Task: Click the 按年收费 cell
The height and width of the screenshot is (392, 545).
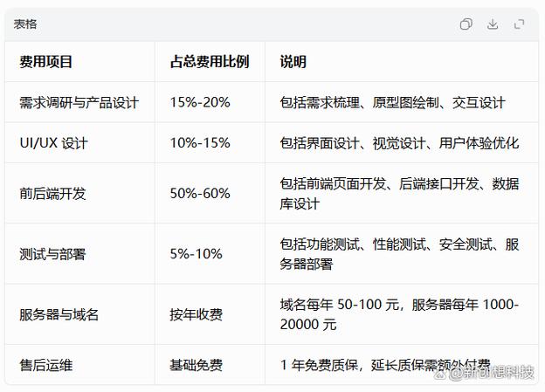Action: pos(210,314)
